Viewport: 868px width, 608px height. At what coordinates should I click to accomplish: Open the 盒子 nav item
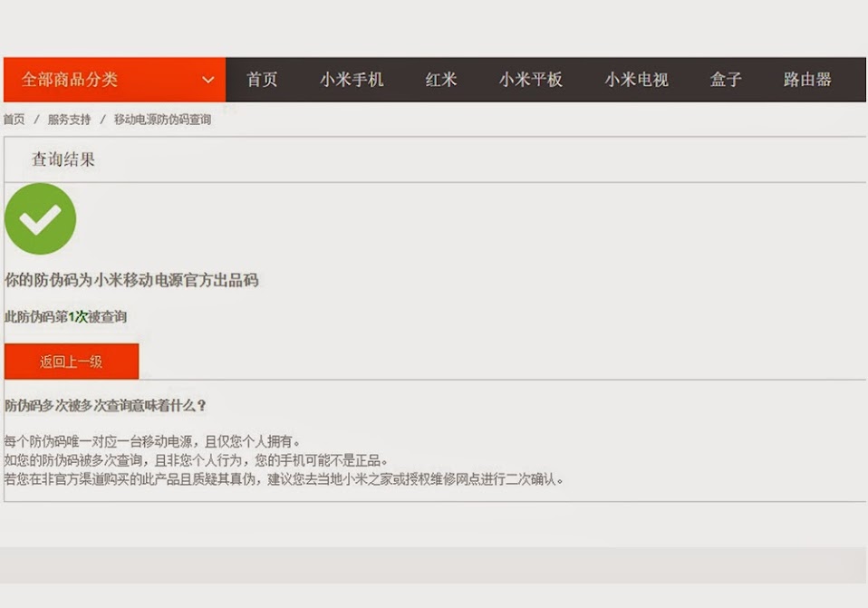[726, 79]
